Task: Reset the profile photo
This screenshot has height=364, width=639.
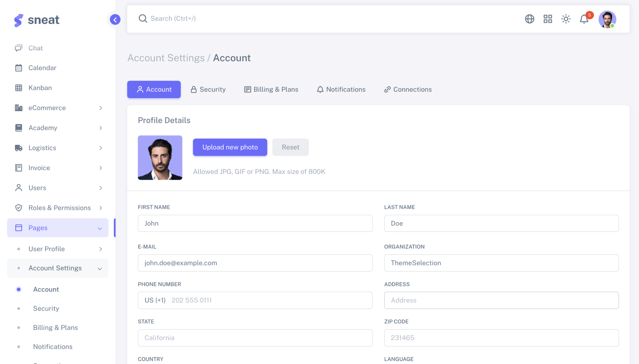Action: pyautogui.click(x=290, y=147)
